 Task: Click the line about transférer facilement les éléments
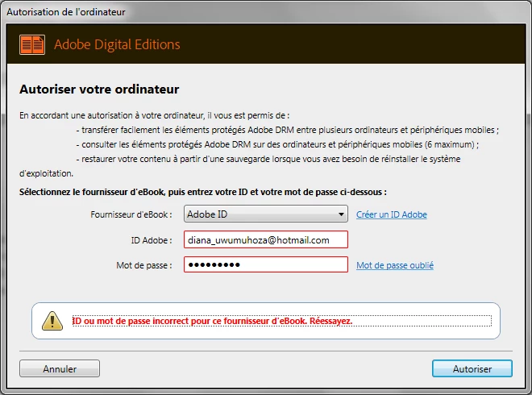[x=288, y=130]
